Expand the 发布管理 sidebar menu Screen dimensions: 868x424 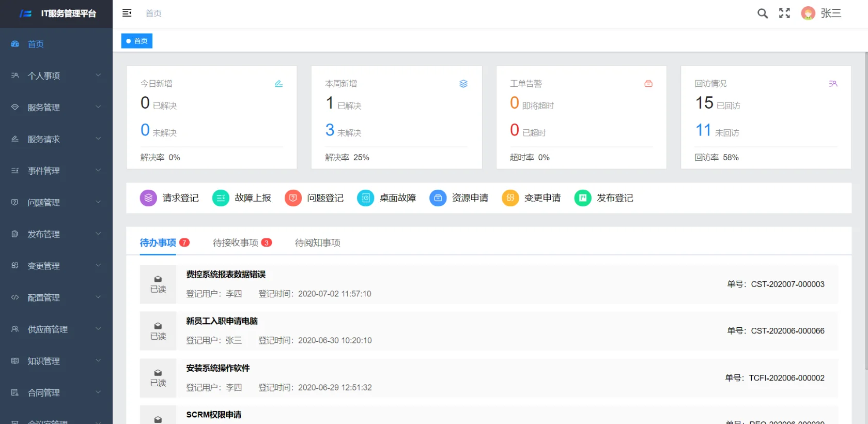point(56,234)
